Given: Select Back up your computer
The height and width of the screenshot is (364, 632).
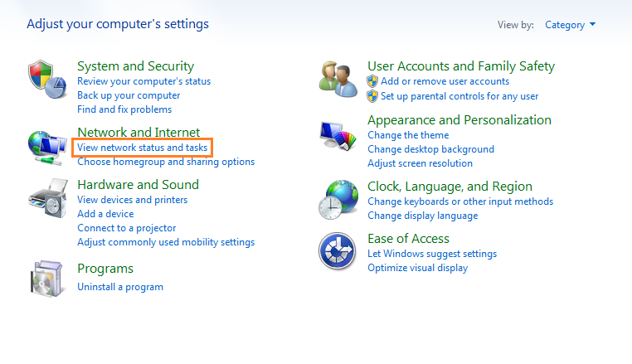Looking at the screenshot, I should coord(129,95).
